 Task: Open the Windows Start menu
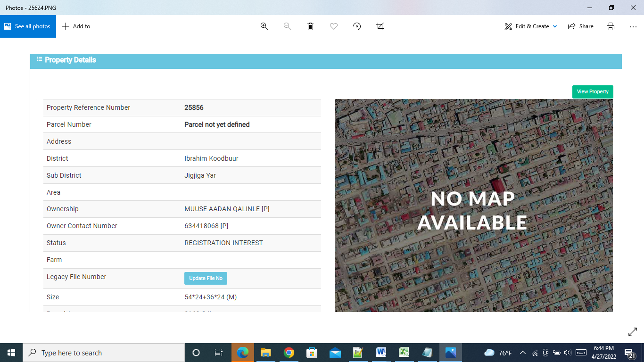[11, 353]
